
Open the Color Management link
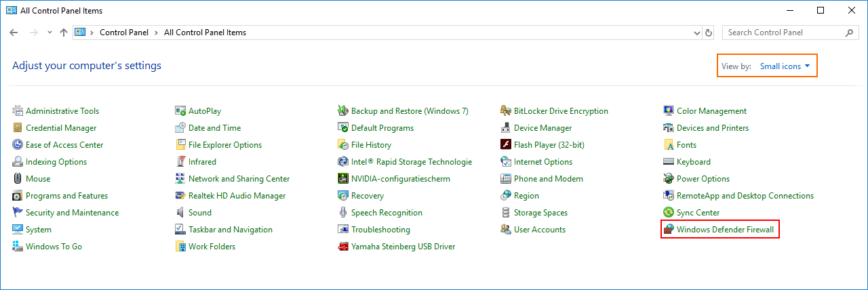(x=711, y=111)
